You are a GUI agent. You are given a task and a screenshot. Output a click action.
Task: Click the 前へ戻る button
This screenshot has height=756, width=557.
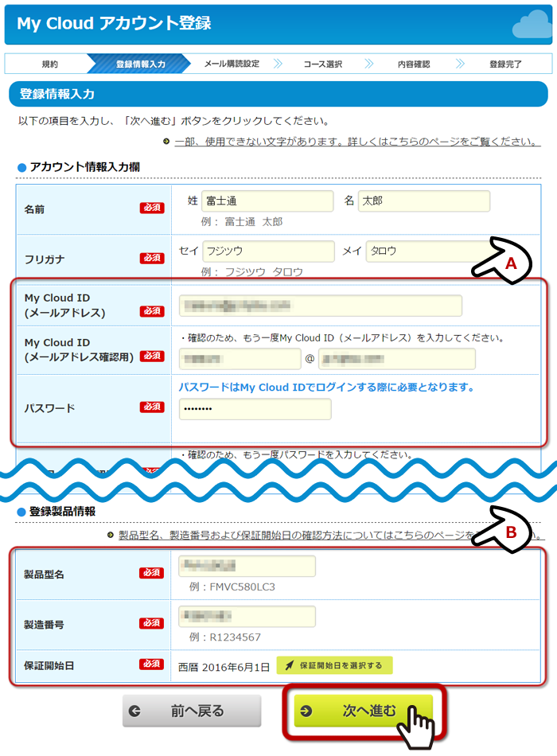pyautogui.click(x=192, y=710)
